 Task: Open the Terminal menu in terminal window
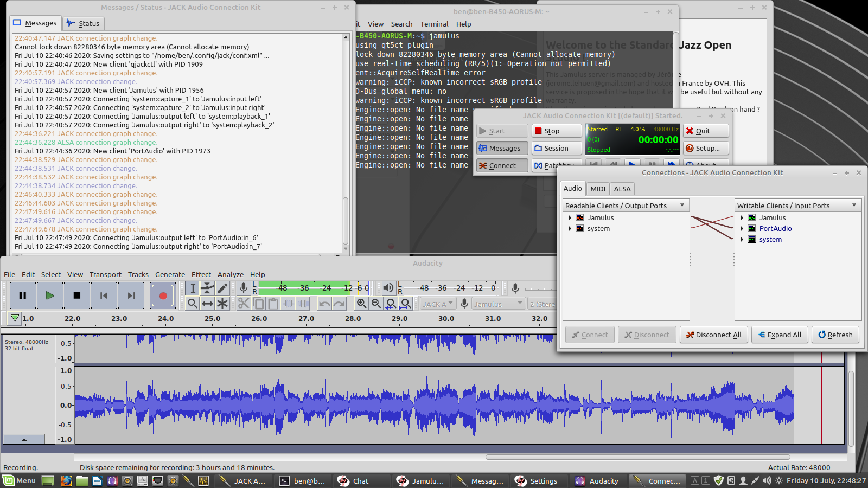[x=434, y=24]
